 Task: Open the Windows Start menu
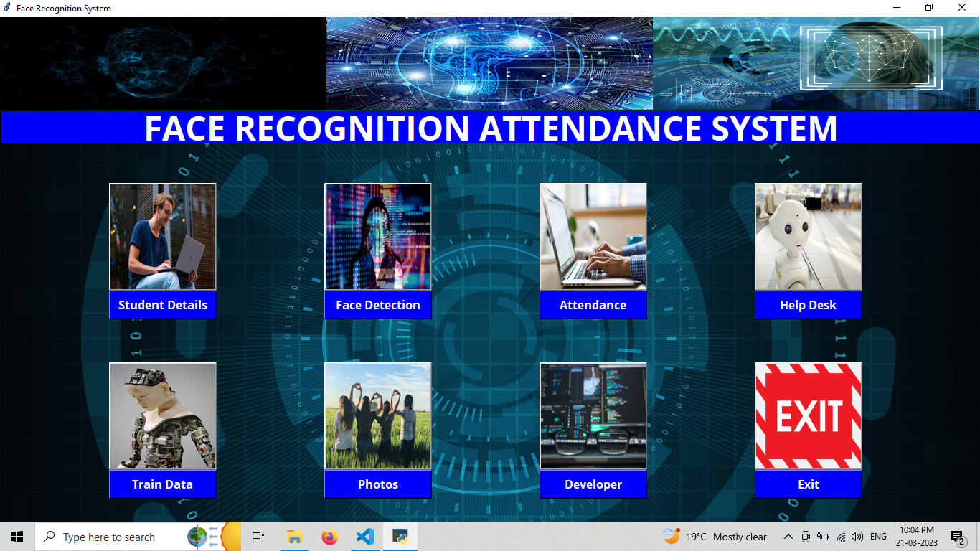click(x=17, y=537)
